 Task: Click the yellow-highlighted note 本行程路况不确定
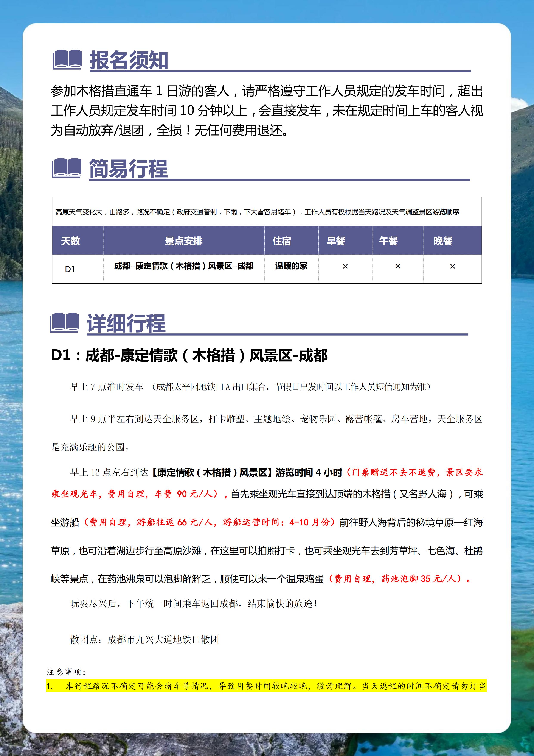(266, 686)
